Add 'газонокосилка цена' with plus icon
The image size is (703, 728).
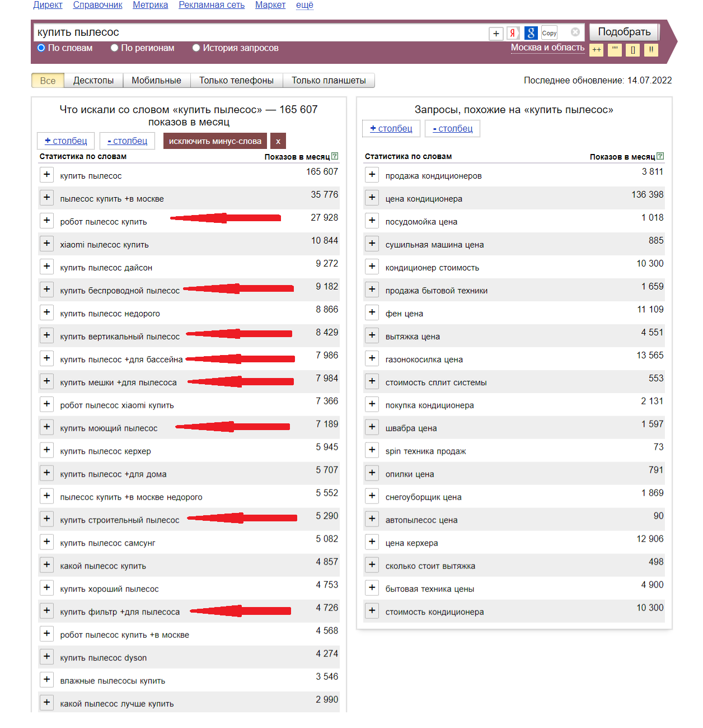click(372, 358)
